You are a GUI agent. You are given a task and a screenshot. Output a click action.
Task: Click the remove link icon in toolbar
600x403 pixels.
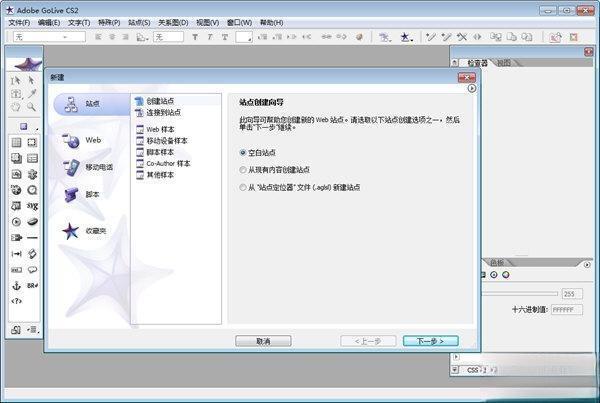point(341,37)
